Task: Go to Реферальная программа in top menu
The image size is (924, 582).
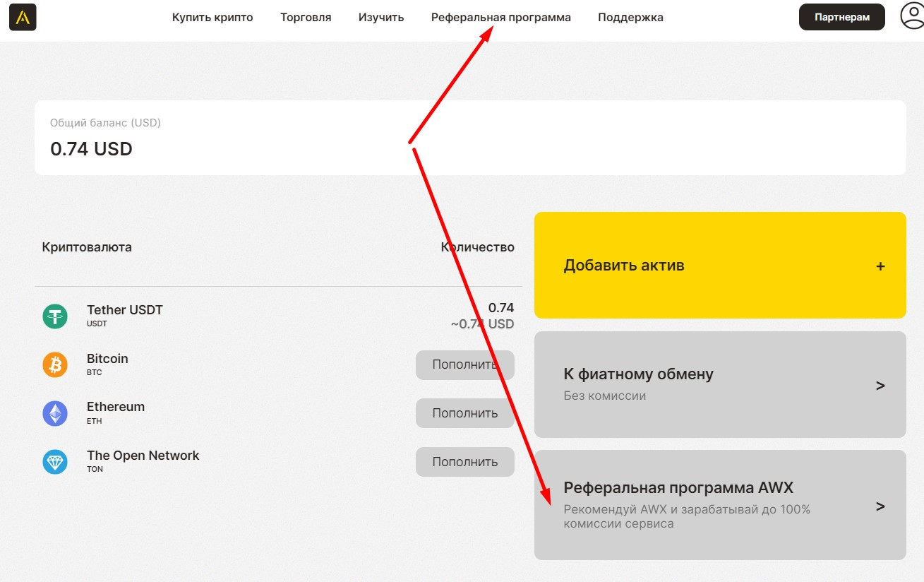Action: (500, 18)
